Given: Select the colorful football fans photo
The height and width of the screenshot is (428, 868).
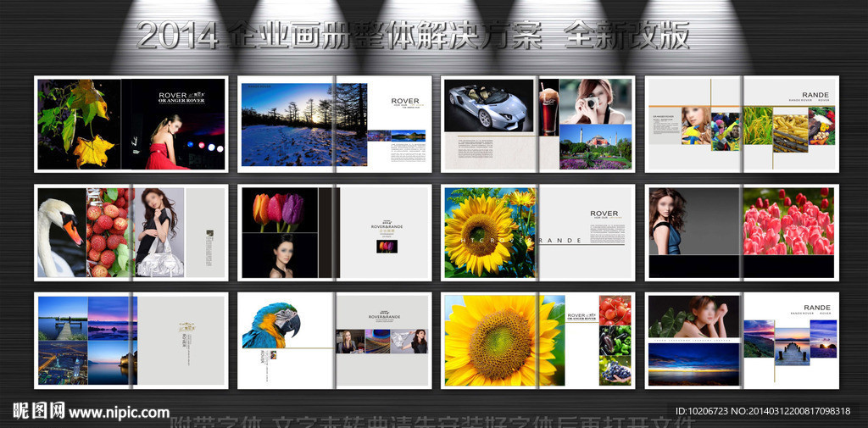Looking at the screenshot, I should [726, 131].
